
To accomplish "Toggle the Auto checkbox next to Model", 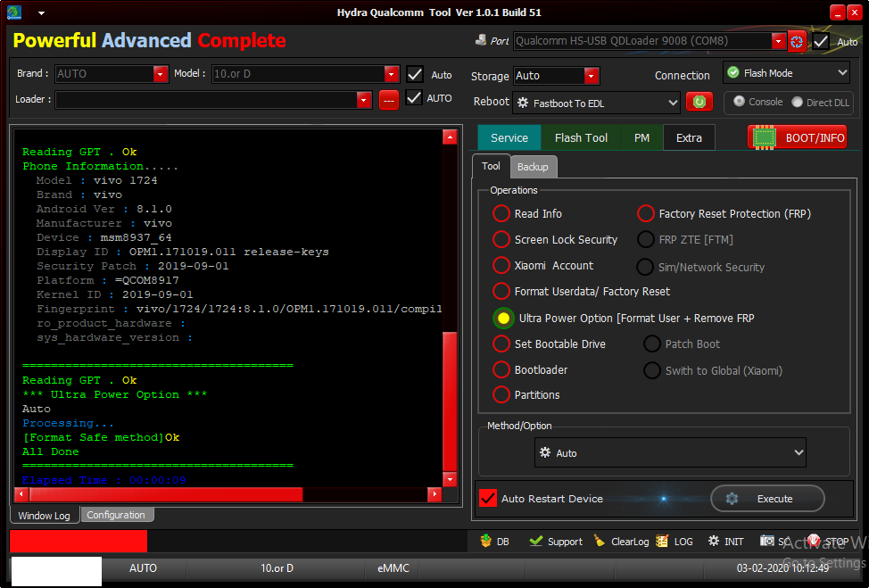I will tap(415, 74).
